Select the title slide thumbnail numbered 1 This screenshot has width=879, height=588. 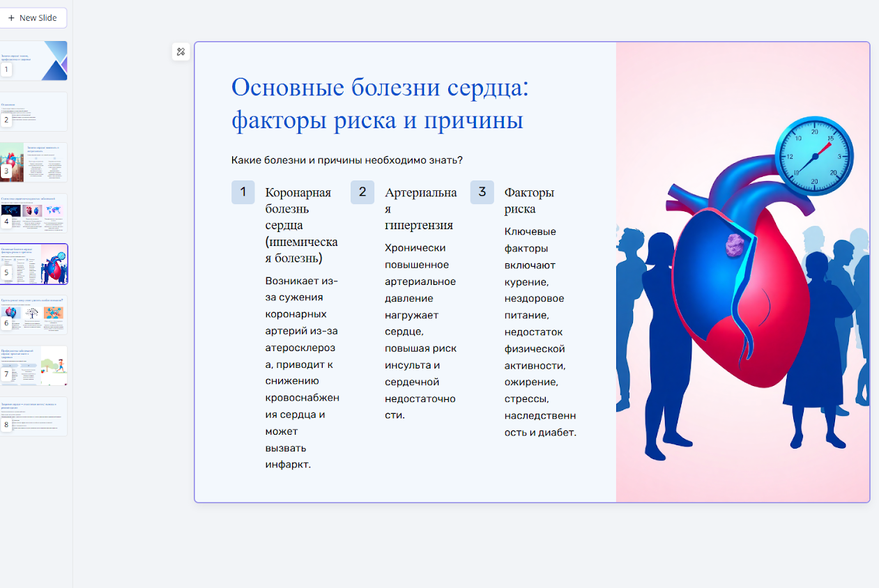pyautogui.click(x=33, y=61)
